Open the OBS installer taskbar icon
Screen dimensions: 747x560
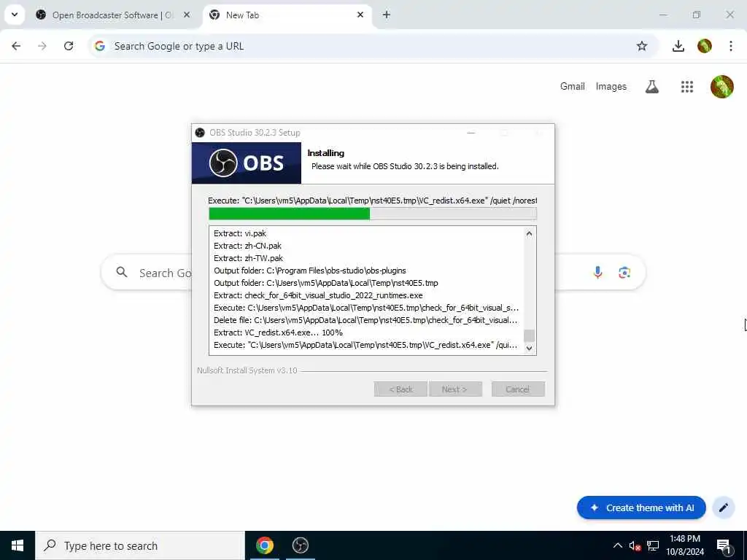point(300,545)
